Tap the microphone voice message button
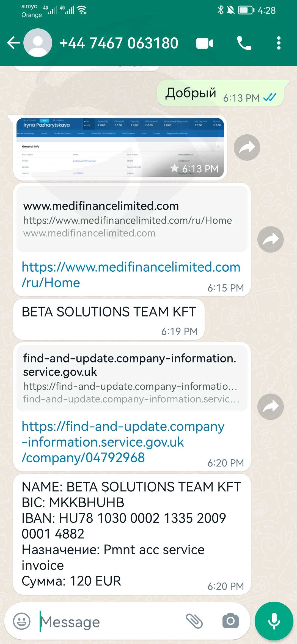This screenshot has width=297, height=644. 274,621
